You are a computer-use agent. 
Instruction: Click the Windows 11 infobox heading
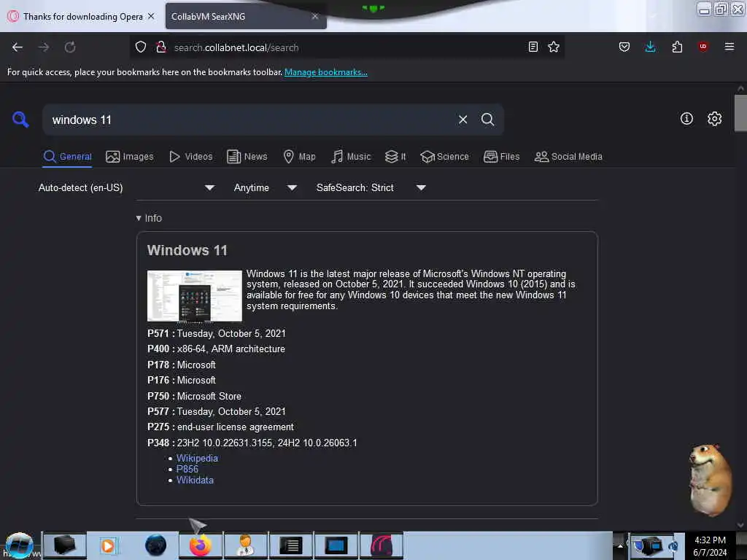pos(187,251)
